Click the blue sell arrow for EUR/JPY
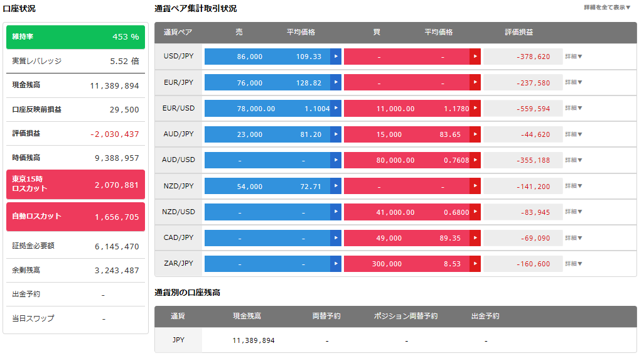 [x=336, y=83]
